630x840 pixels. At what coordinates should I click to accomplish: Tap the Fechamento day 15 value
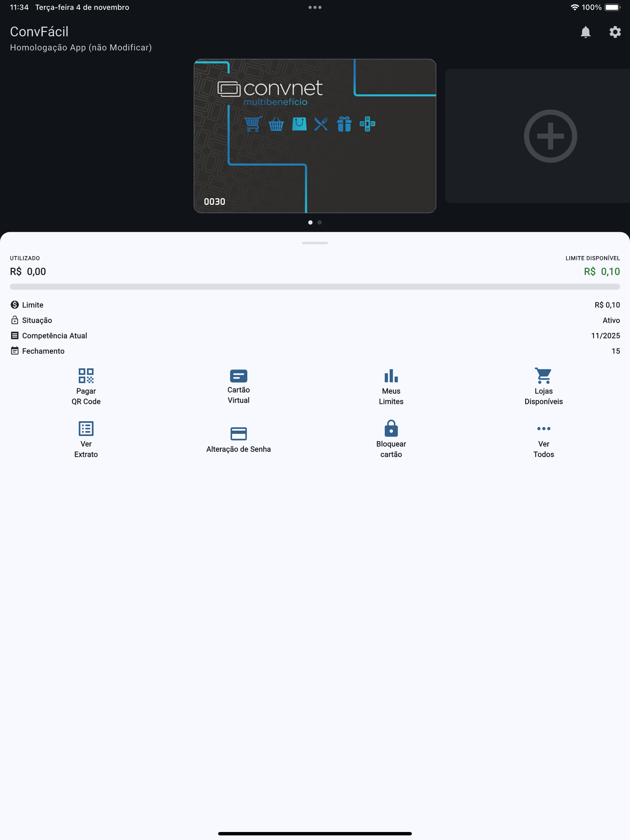coord(616,351)
